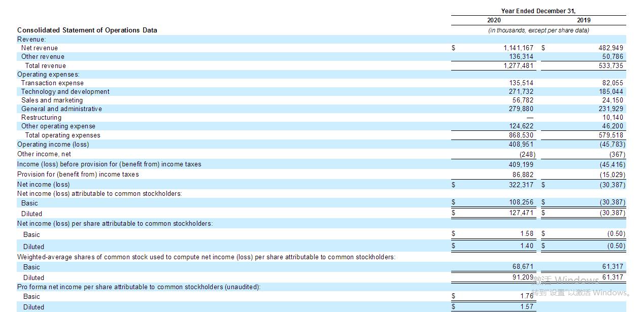Screen dimensions: 644x312
Task: Click the basic weighted-average shares value 68,671
Action: pos(523,266)
